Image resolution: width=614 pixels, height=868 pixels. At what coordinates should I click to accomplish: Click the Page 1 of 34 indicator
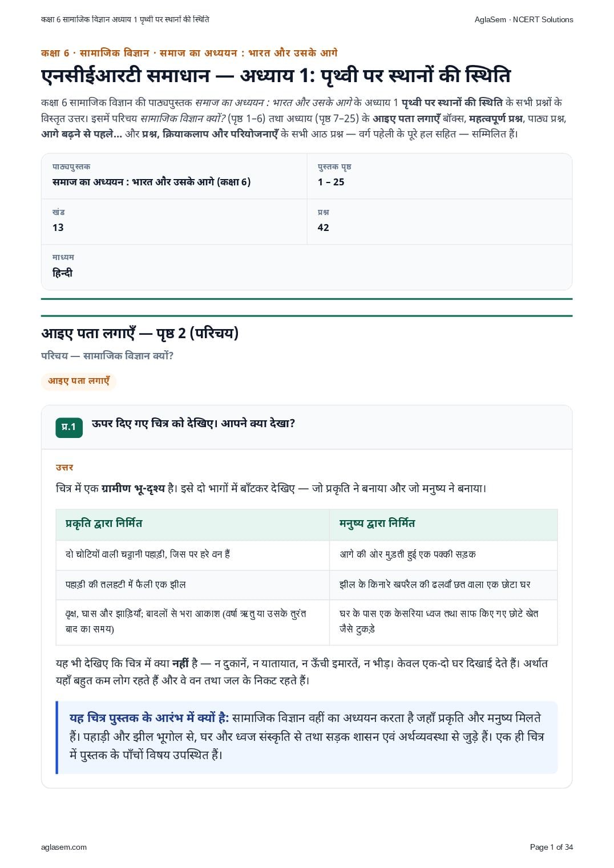551,847
